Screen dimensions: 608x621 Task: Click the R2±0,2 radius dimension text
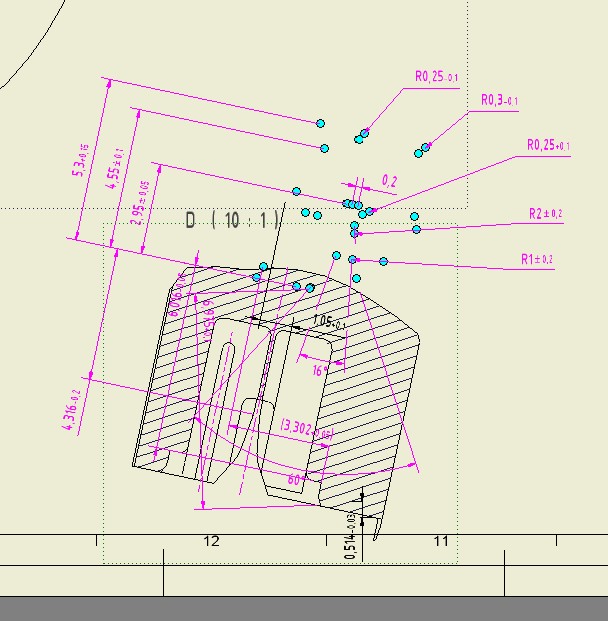(545, 214)
